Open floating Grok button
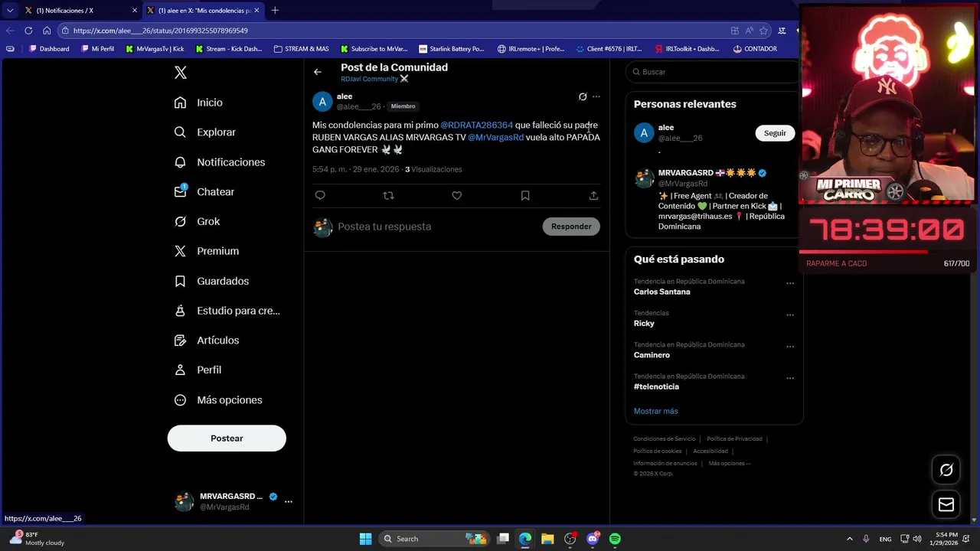This screenshot has width=980, height=551. click(946, 470)
